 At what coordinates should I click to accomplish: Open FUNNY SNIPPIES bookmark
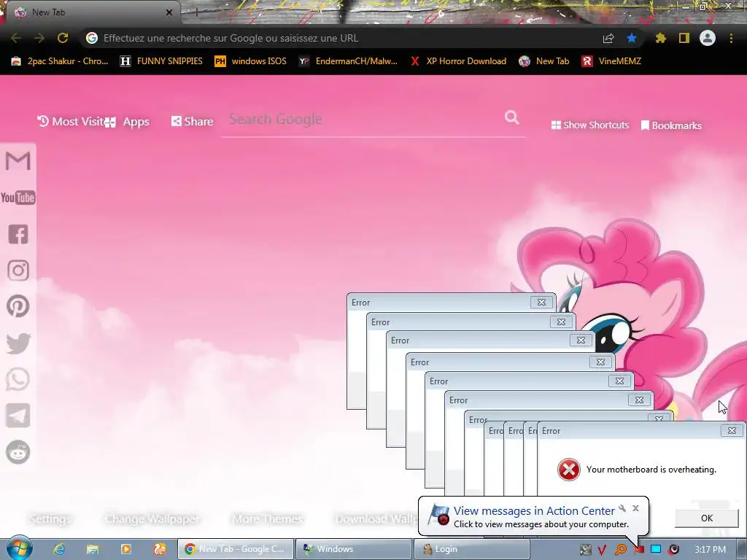click(x=161, y=61)
